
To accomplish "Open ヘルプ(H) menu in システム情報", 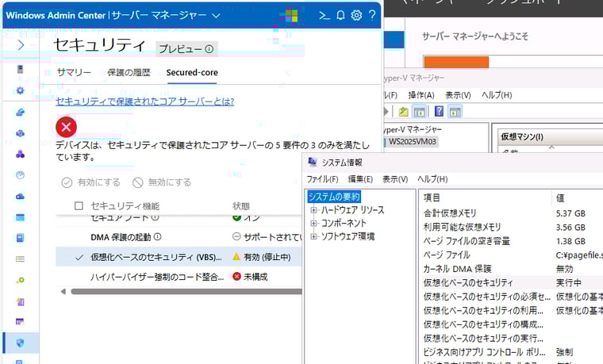I will (x=432, y=179).
